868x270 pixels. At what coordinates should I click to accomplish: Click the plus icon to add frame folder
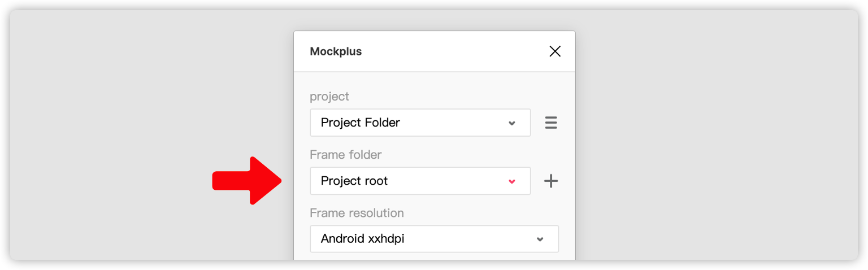551,181
